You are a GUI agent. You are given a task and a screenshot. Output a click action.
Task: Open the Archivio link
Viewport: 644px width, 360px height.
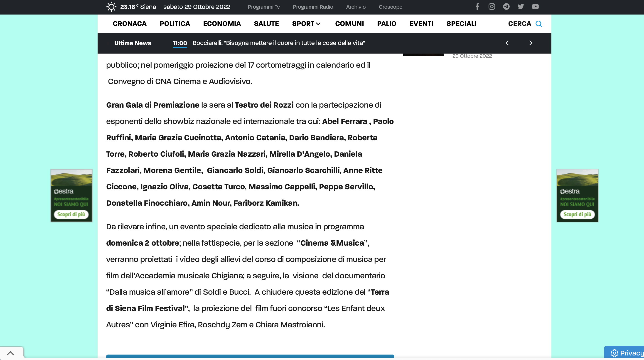(x=356, y=7)
